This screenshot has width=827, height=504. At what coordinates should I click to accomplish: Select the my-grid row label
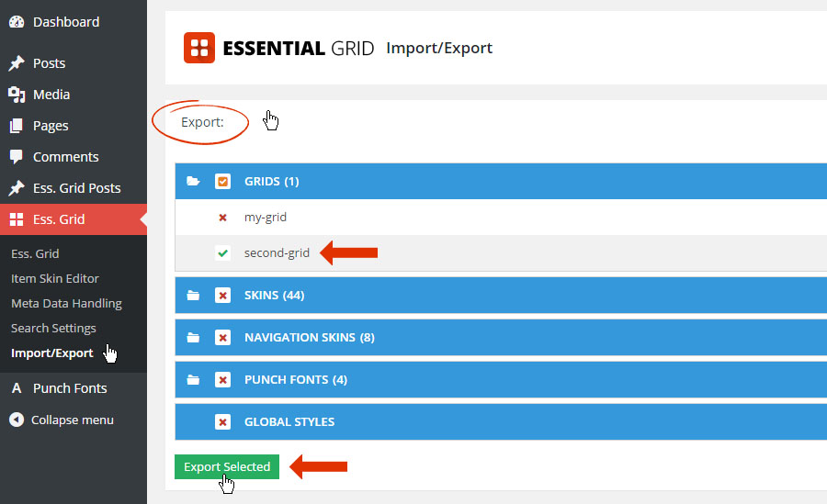point(266,218)
